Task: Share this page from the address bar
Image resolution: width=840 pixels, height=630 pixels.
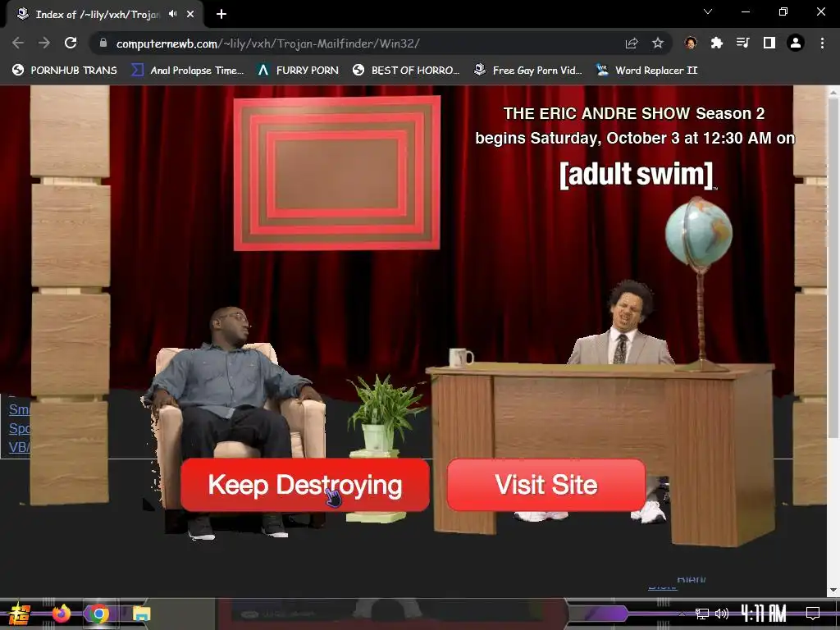Action: [632, 43]
